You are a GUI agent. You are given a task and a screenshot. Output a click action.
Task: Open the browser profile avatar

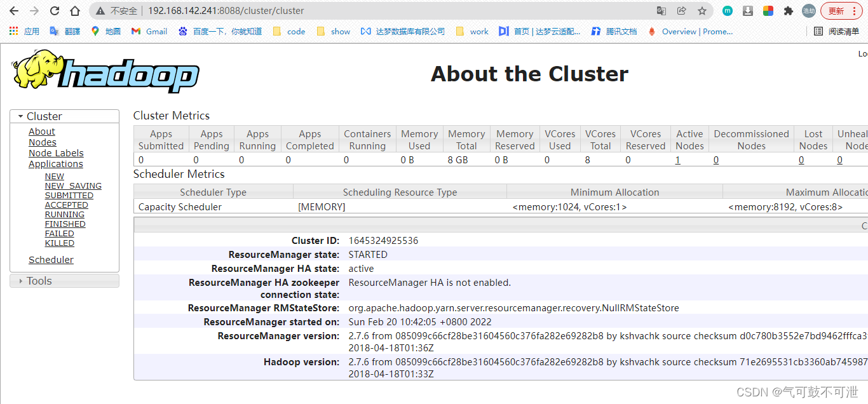809,11
